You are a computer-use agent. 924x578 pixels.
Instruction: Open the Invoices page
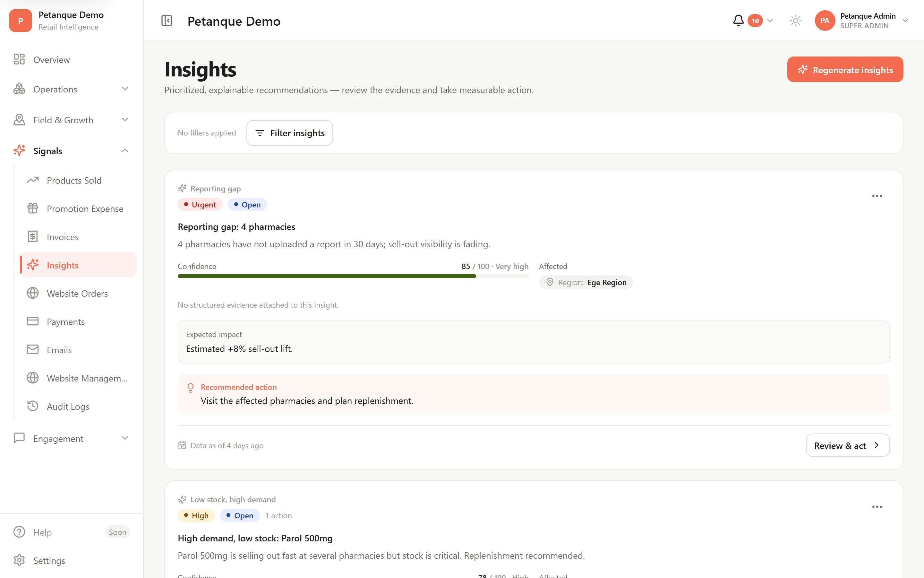pyautogui.click(x=79, y=237)
